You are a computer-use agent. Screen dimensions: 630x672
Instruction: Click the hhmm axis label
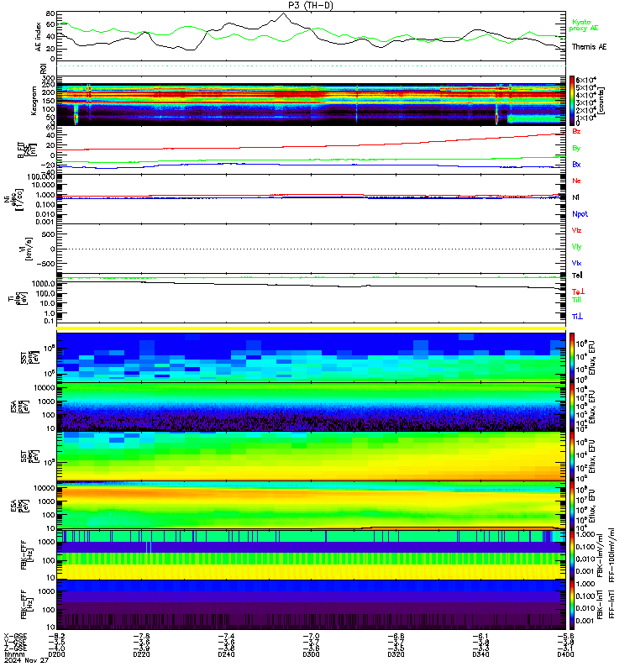14,654
